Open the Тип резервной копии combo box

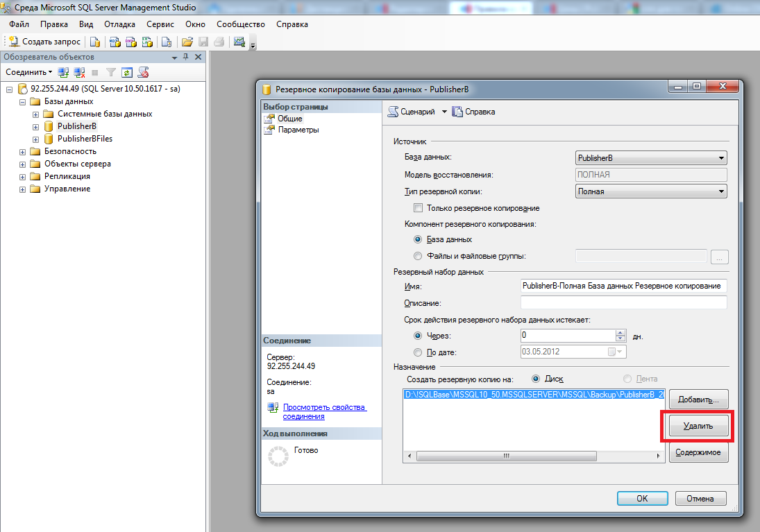click(651, 191)
